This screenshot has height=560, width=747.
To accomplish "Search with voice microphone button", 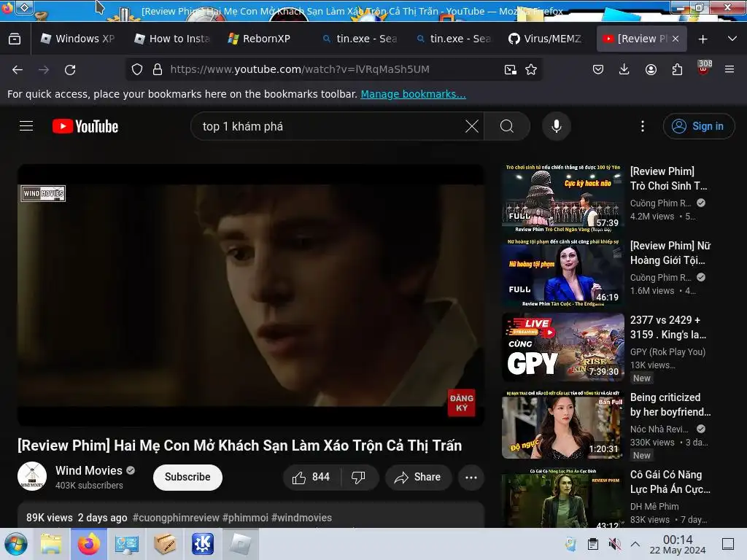I will pyautogui.click(x=557, y=126).
